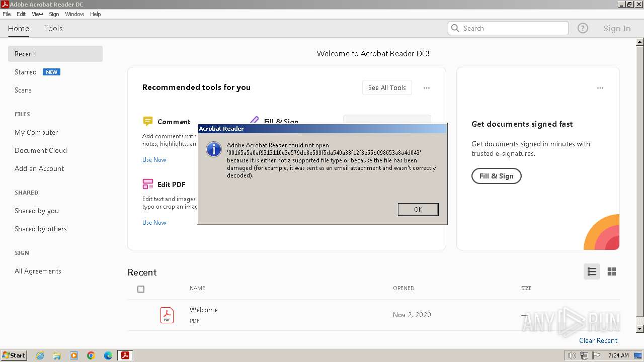Select Starred in the sidebar

click(x=26, y=72)
